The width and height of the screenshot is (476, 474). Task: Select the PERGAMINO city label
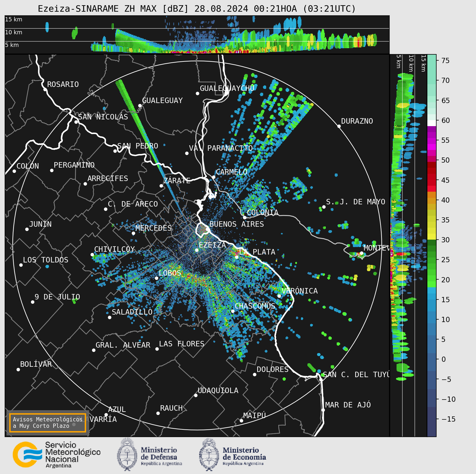tap(74, 165)
